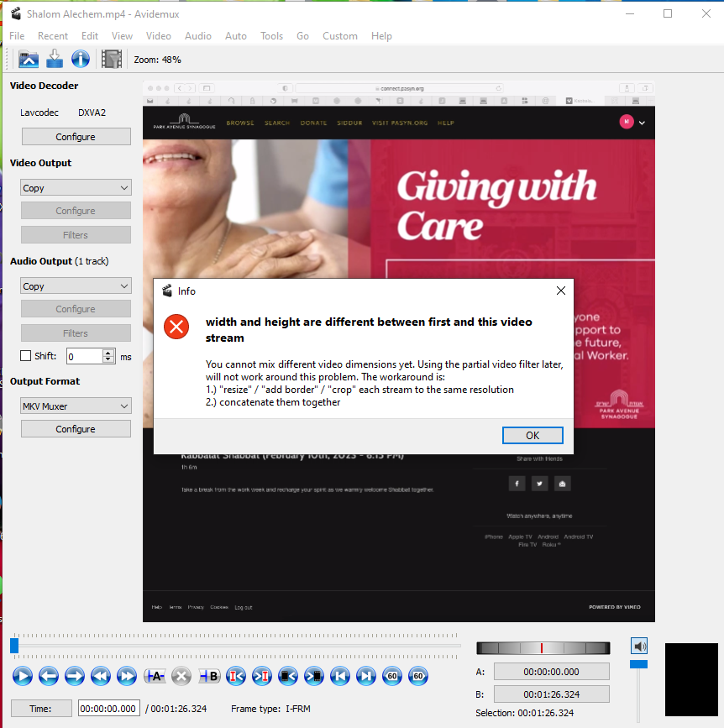Click the 'Zoom: 48%' text

coord(157,60)
